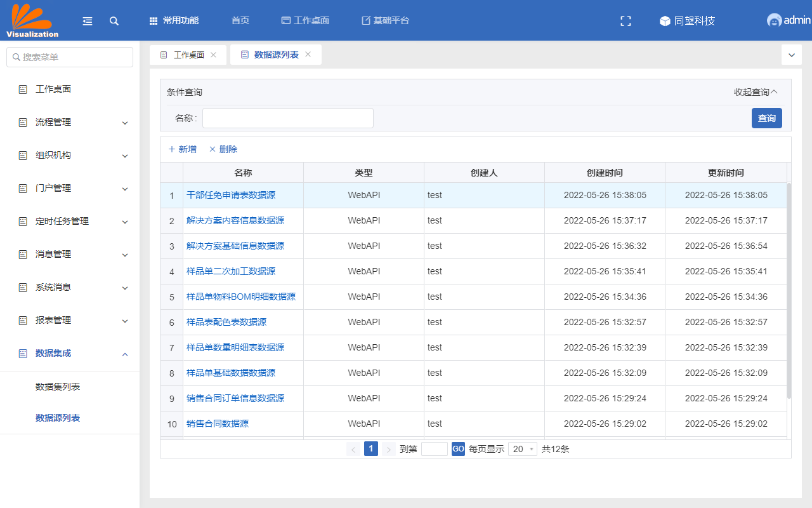Collapse the sidebar menu with the fold icon

pyautogui.click(x=88, y=21)
